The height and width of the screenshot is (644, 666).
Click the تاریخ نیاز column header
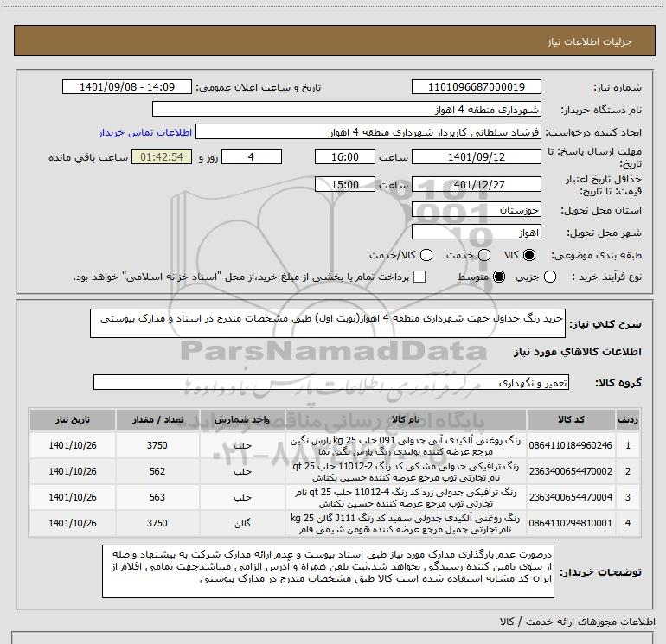click(x=73, y=419)
